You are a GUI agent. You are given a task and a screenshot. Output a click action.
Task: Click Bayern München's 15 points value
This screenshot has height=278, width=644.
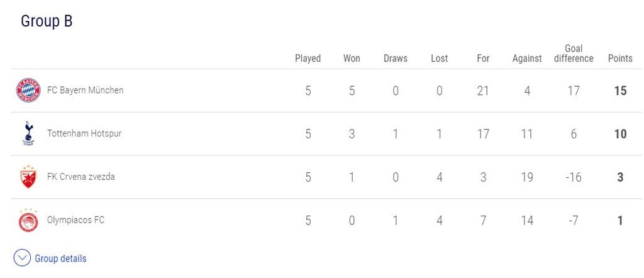[620, 91]
